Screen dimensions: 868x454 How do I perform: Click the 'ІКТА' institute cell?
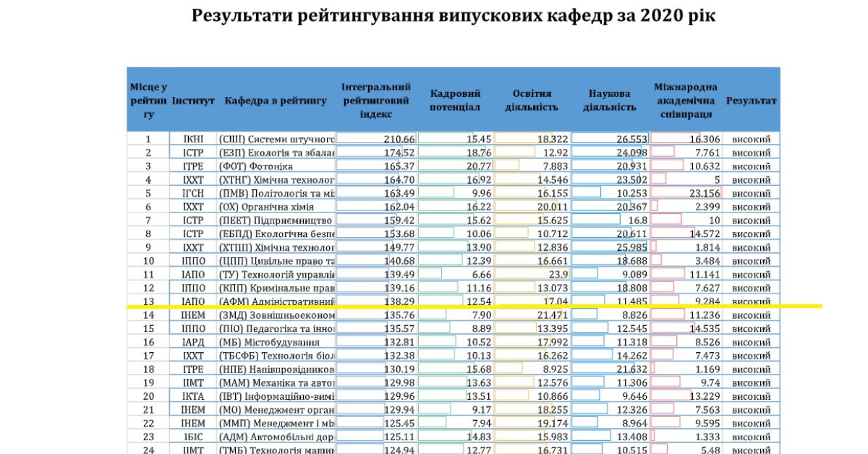tap(193, 395)
